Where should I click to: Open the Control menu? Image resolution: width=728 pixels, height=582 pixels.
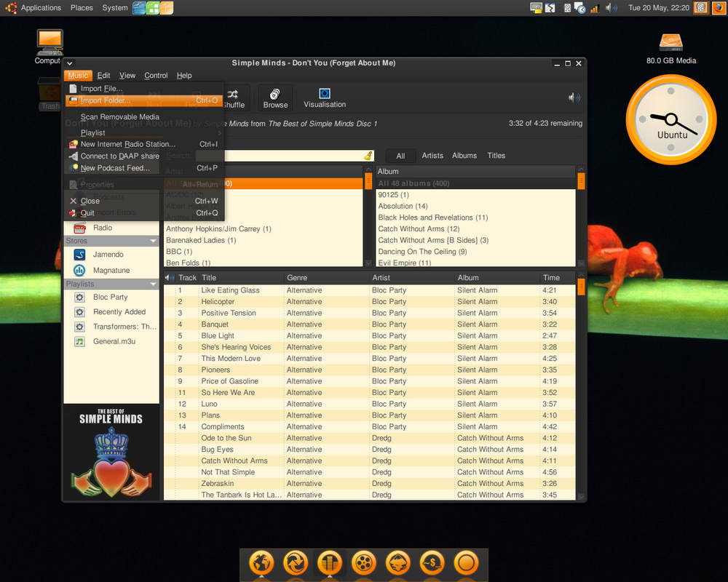tap(156, 76)
